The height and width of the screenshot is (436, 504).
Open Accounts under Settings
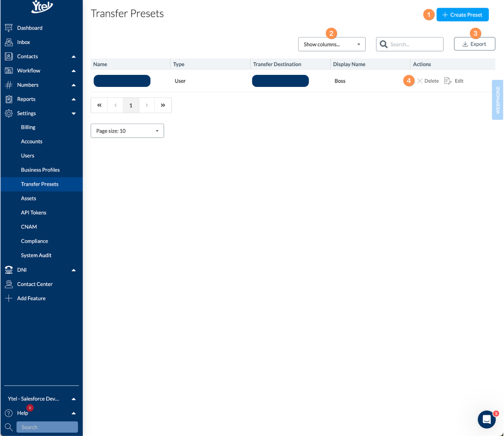(x=32, y=141)
